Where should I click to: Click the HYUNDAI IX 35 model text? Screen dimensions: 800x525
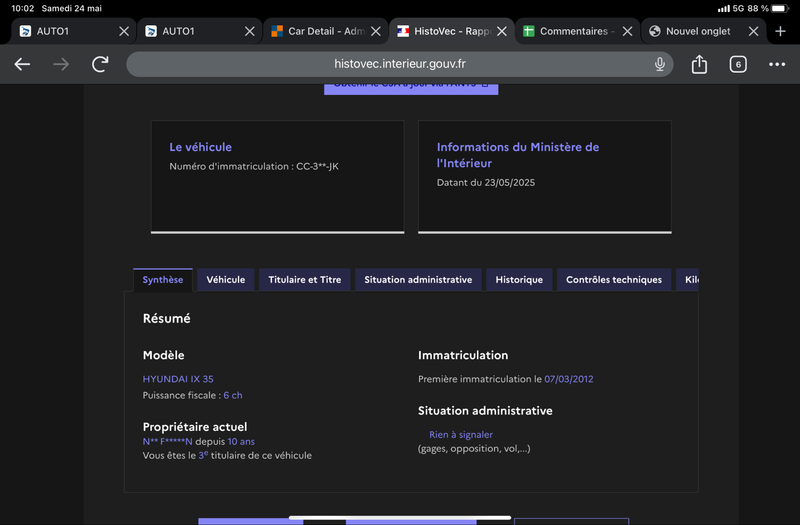[178, 379]
